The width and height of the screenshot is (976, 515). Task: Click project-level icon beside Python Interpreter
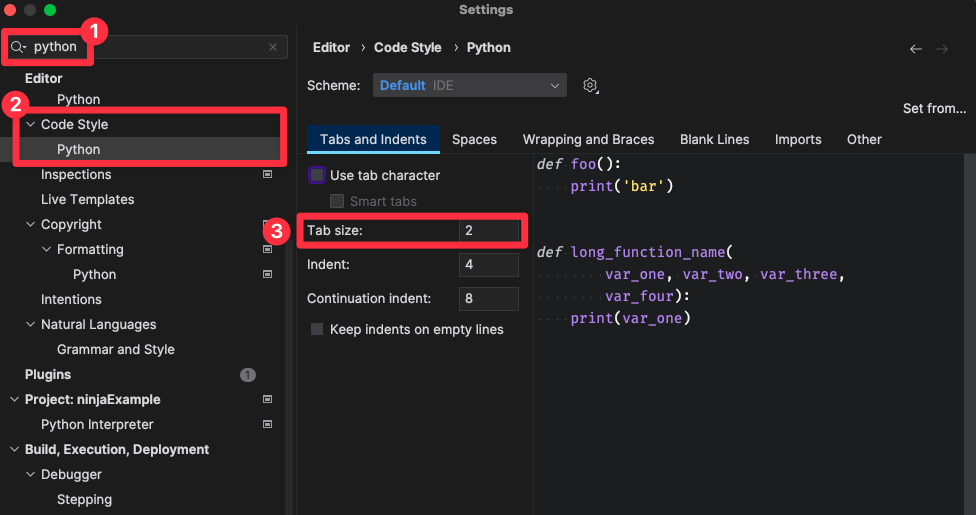268,424
